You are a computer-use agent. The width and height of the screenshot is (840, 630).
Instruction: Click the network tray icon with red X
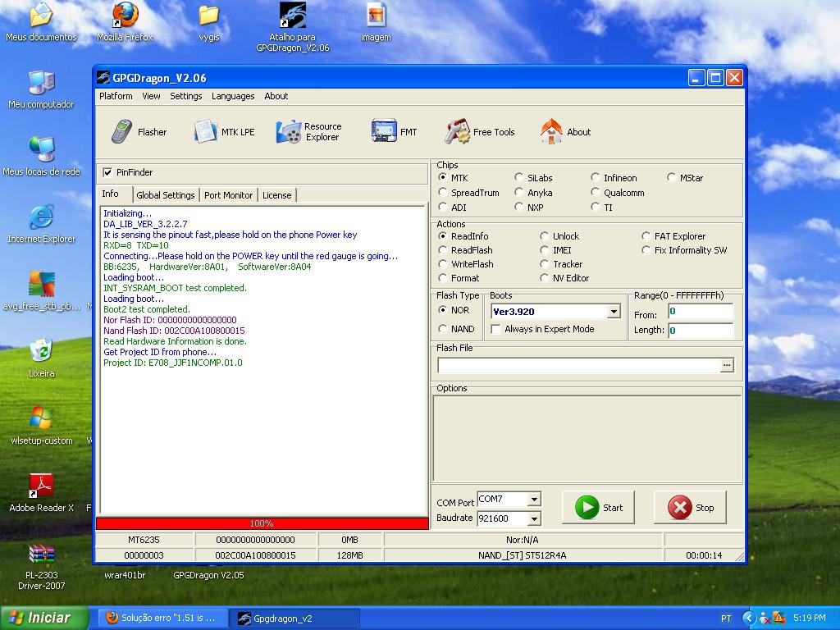point(765,618)
